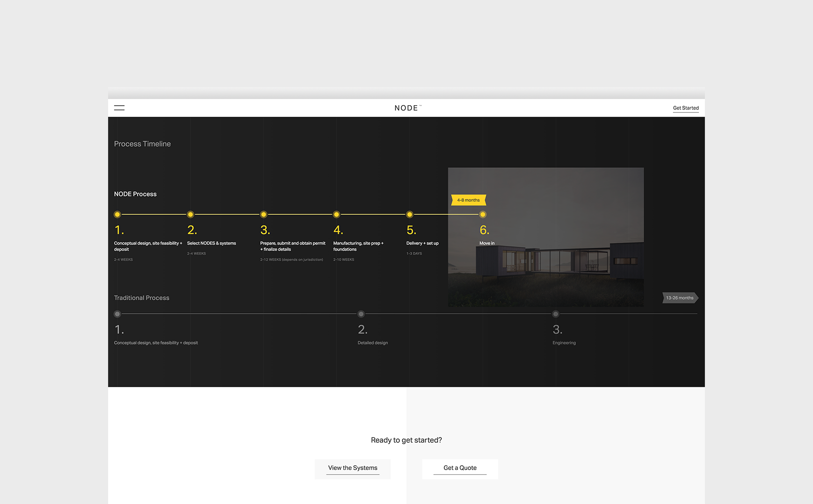Click '1-3 DAYS' duration text
Viewport: 813px width, 504px height.
tap(414, 253)
